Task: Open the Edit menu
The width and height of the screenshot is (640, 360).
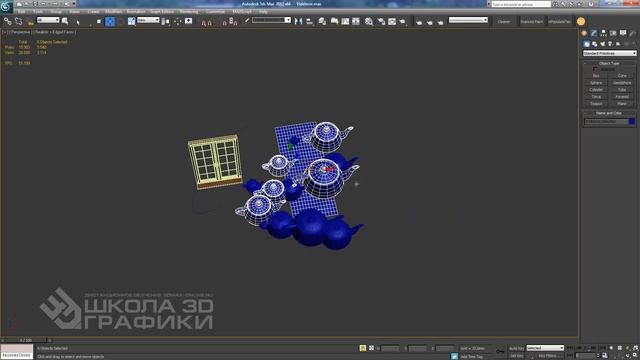Action: [21, 11]
